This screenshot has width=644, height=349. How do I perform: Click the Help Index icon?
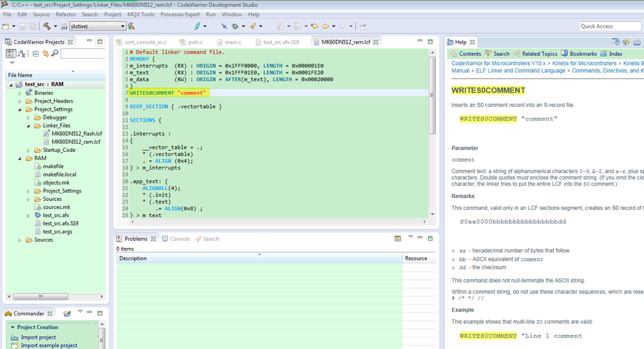point(604,53)
